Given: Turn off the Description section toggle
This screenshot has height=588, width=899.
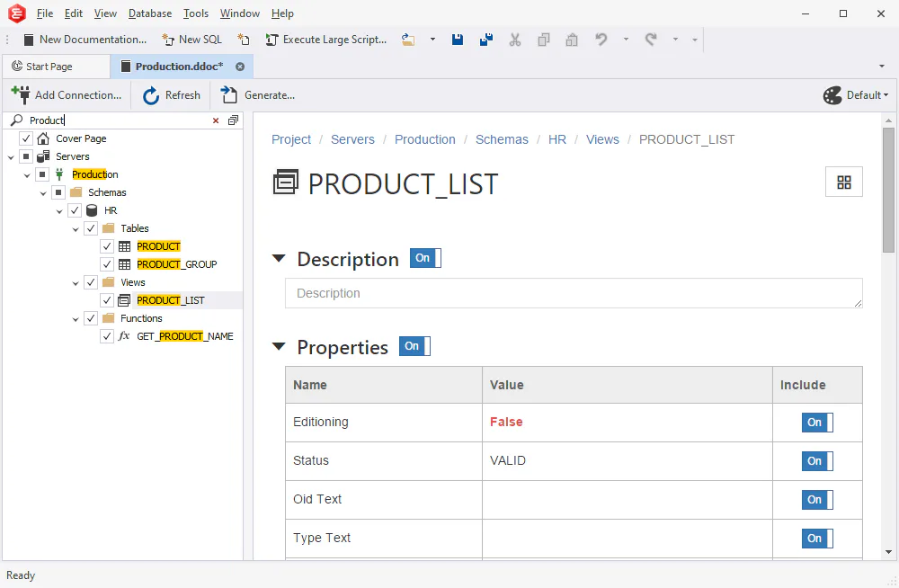Looking at the screenshot, I should click(425, 258).
